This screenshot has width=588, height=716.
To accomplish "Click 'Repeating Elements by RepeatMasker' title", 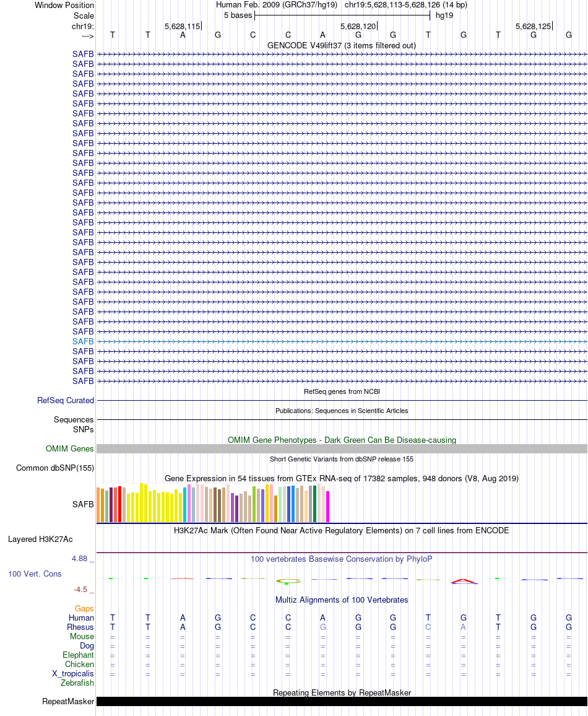I will coord(342,692).
